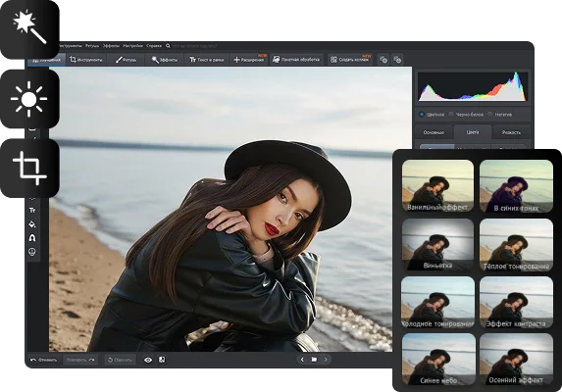Switch to the Цвета panel tab
Image resolution: width=562 pixels, height=392 pixels.
click(x=473, y=132)
